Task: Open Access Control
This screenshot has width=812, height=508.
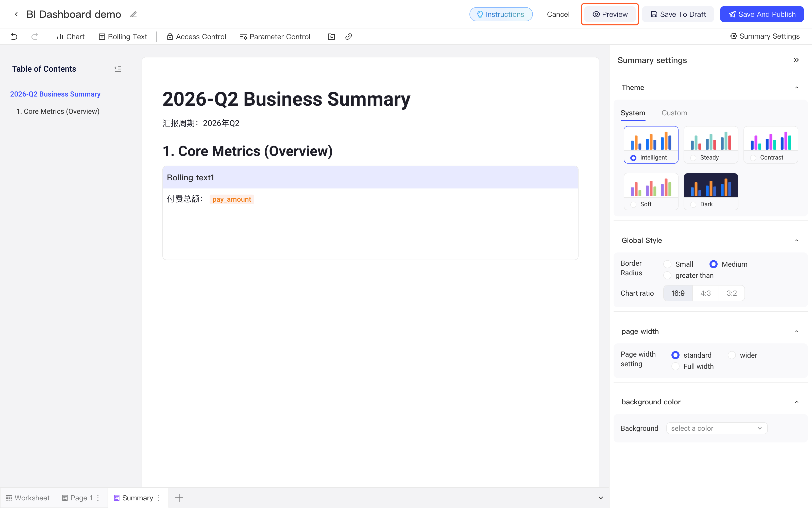Action: tap(197, 37)
